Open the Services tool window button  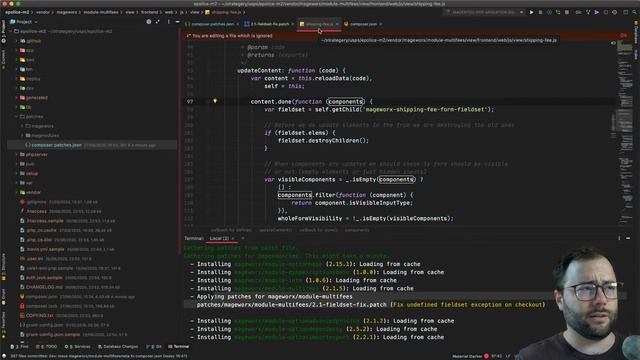click(x=78, y=347)
